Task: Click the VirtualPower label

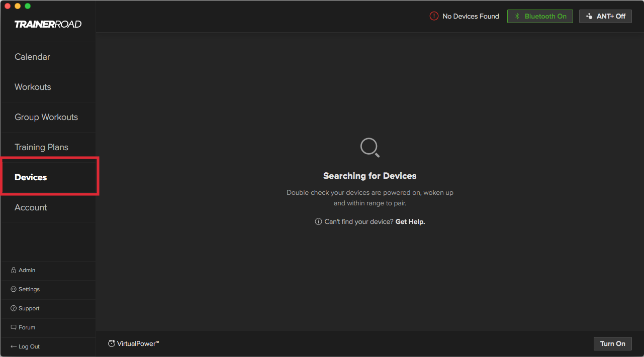Action: click(138, 343)
